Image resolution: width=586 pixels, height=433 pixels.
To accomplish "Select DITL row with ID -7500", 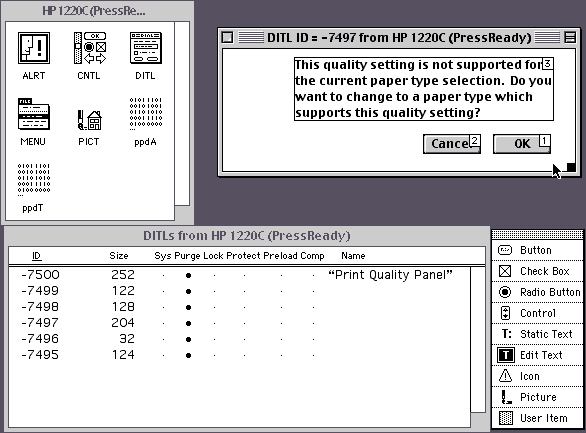I will 239,275.
